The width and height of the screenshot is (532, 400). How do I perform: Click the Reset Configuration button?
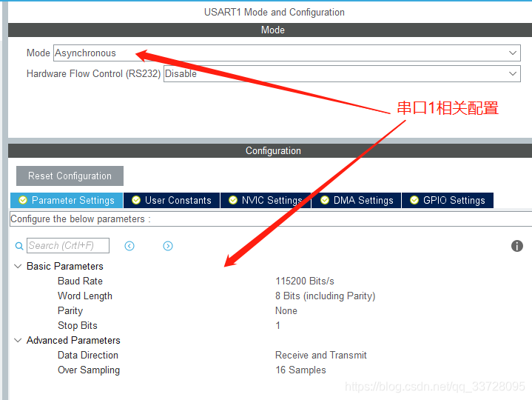pos(70,176)
